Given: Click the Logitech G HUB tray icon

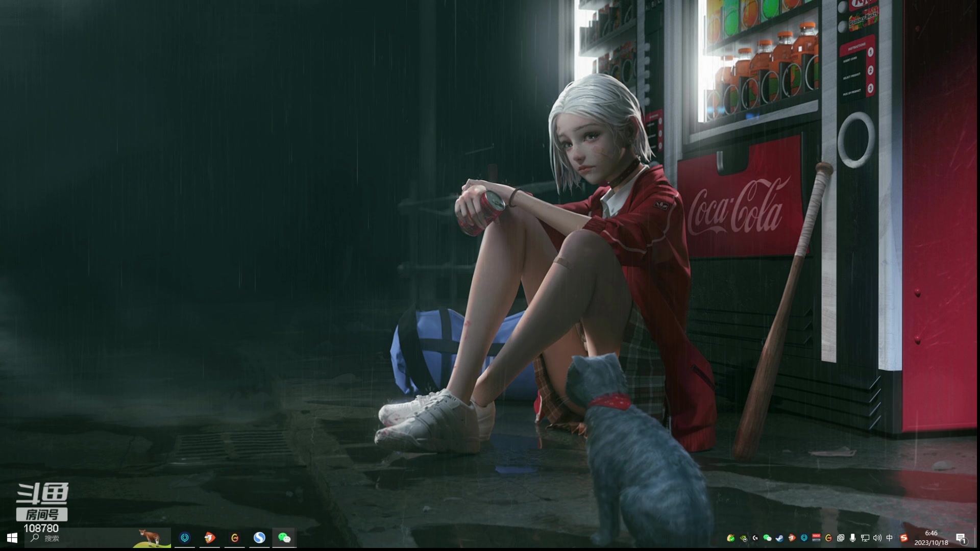Looking at the screenshot, I should [755, 538].
